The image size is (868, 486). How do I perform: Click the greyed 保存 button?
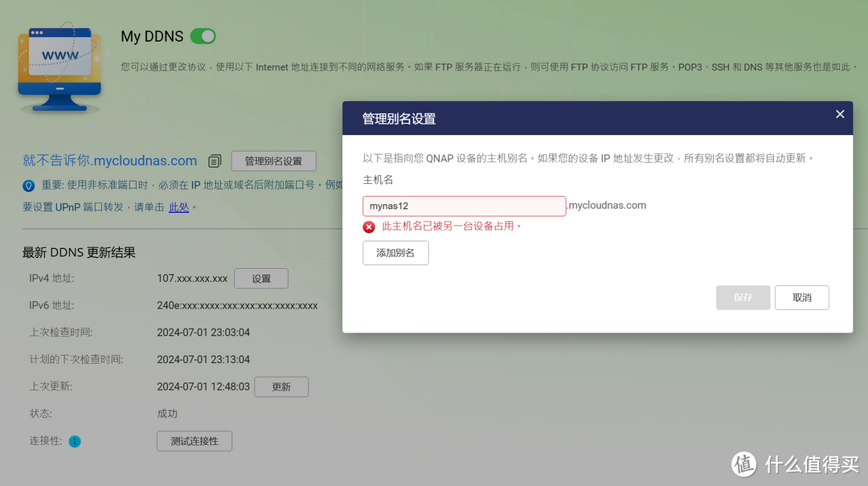(743, 298)
